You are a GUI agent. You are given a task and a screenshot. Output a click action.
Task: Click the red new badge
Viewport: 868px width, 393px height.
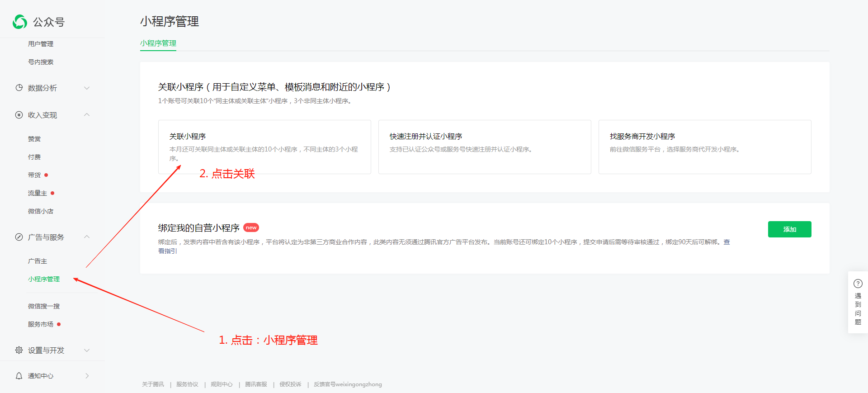coord(251,227)
